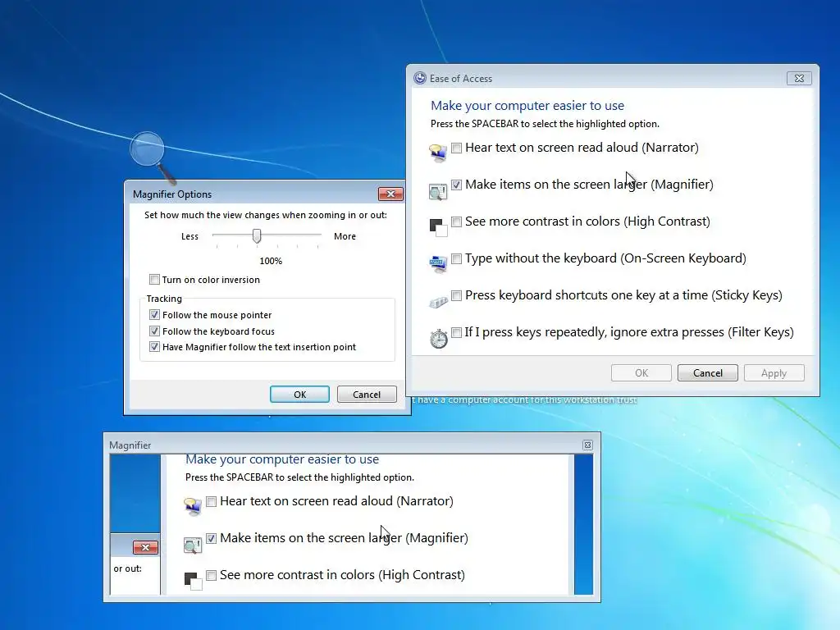840x630 pixels.
Task: Toggle Narrator checkbox in Magnifier window view
Action: (x=211, y=501)
